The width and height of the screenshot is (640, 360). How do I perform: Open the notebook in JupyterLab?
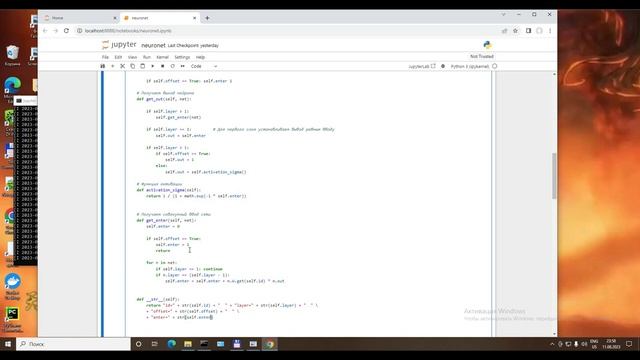point(422,66)
